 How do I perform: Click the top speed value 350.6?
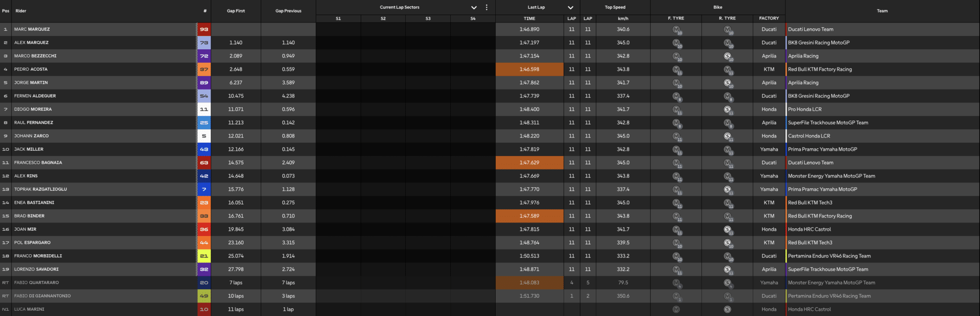623,296
